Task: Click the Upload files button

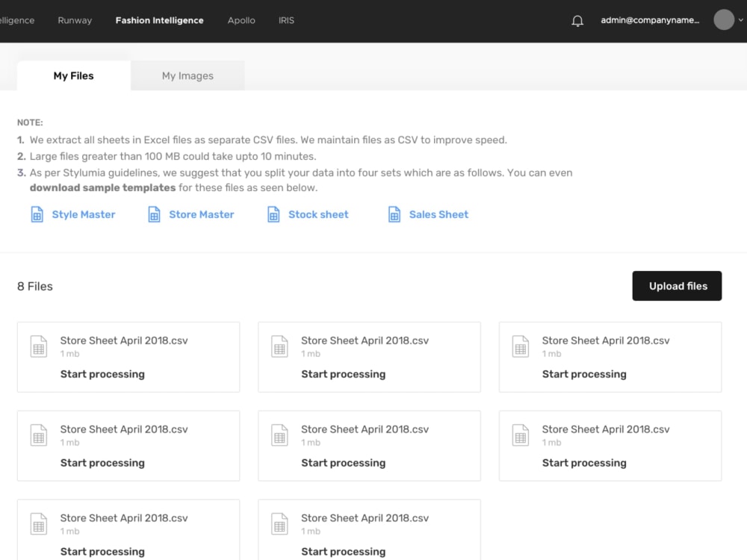Action: [x=677, y=286]
